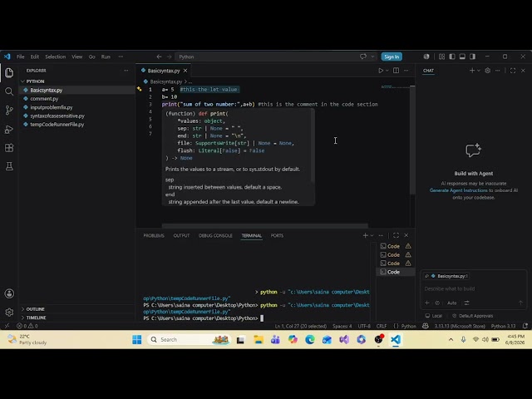This screenshot has width=532, height=399.
Task: Click errors and warnings count in status bar
Action: click(27, 326)
